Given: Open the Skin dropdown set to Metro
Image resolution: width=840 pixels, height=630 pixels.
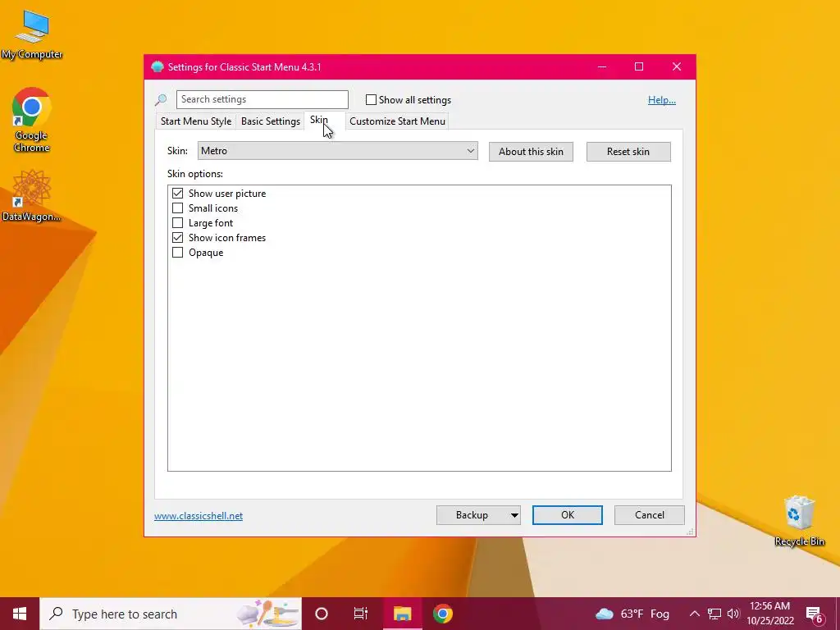Looking at the screenshot, I should pos(337,151).
